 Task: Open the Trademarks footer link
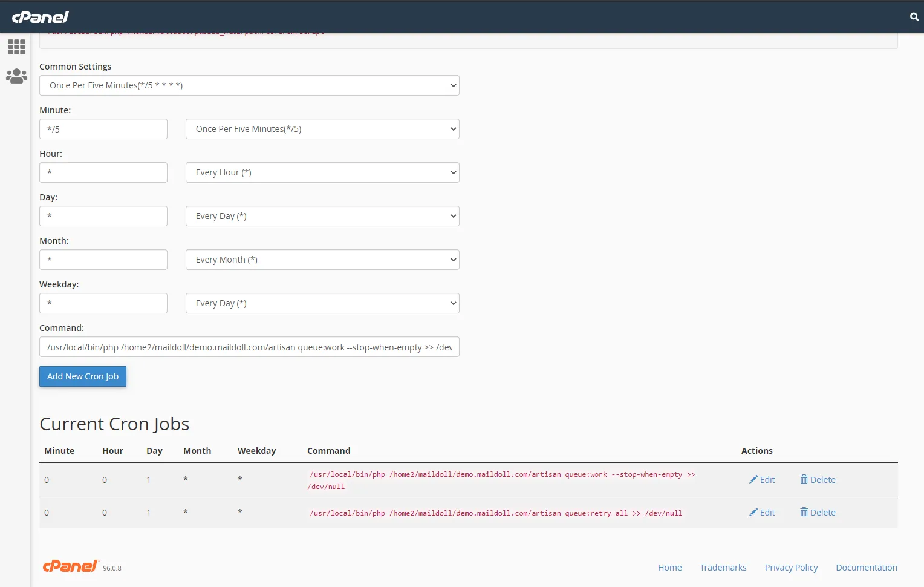click(x=723, y=568)
